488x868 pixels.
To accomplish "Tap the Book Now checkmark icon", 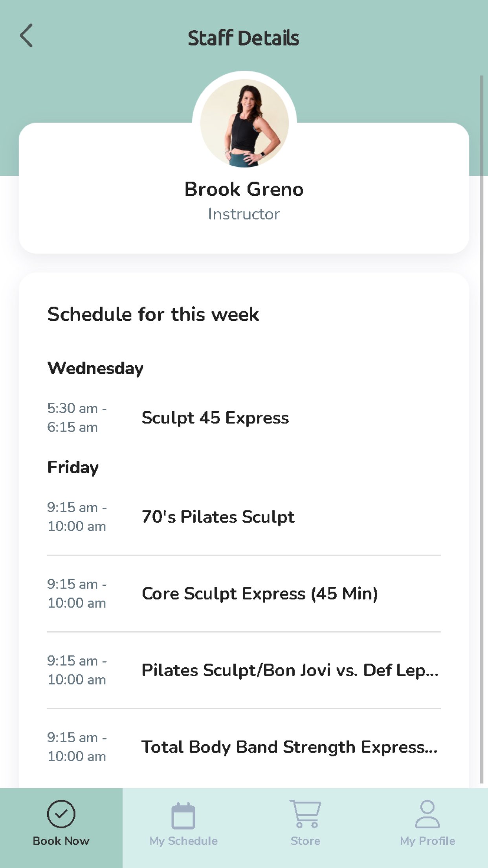I will click(x=61, y=814).
